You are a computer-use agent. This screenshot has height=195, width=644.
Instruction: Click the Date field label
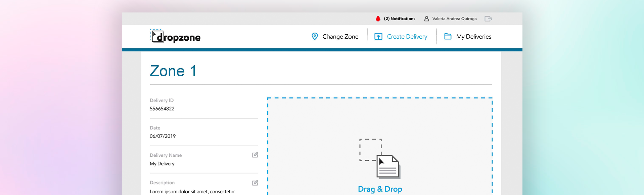[155, 128]
